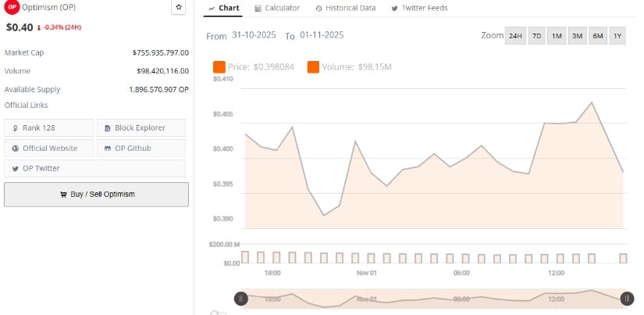644x315 pixels.
Task: Visit the Official Website link
Action: tap(49, 148)
